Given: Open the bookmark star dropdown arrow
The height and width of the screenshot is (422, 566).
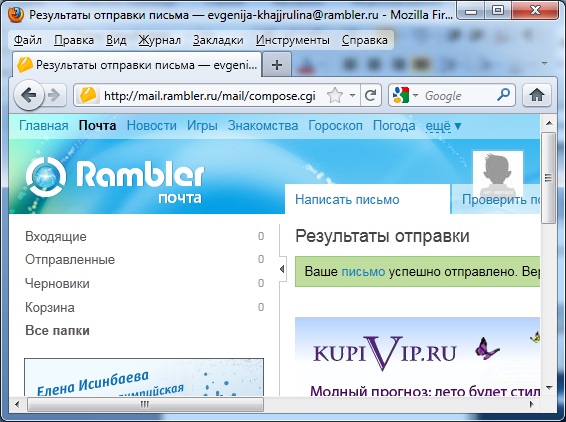Looking at the screenshot, I should pyautogui.click(x=352, y=96).
